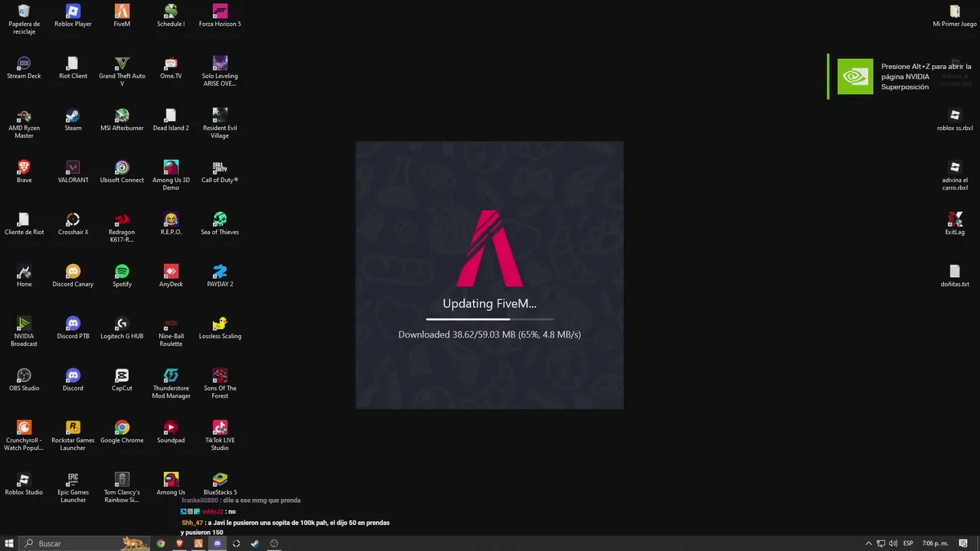Select the MSI Afterburner icon
This screenshot has height=551, width=980.
(122, 119)
